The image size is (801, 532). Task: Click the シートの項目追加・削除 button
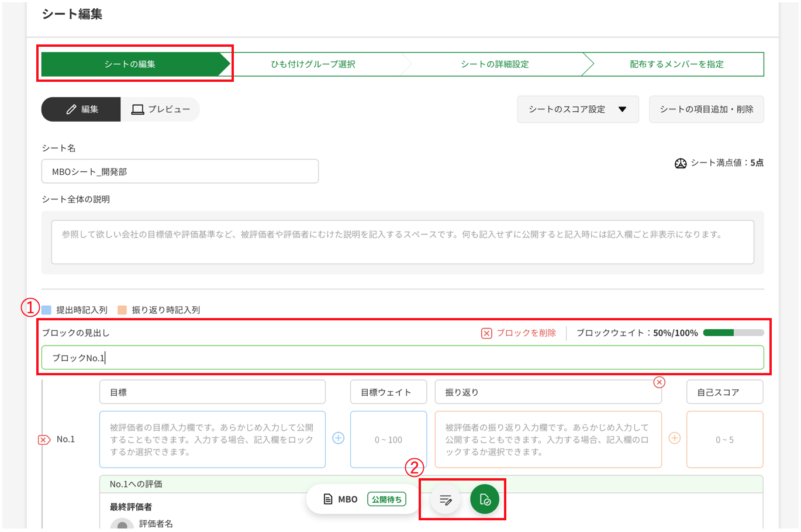(x=706, y=109)
